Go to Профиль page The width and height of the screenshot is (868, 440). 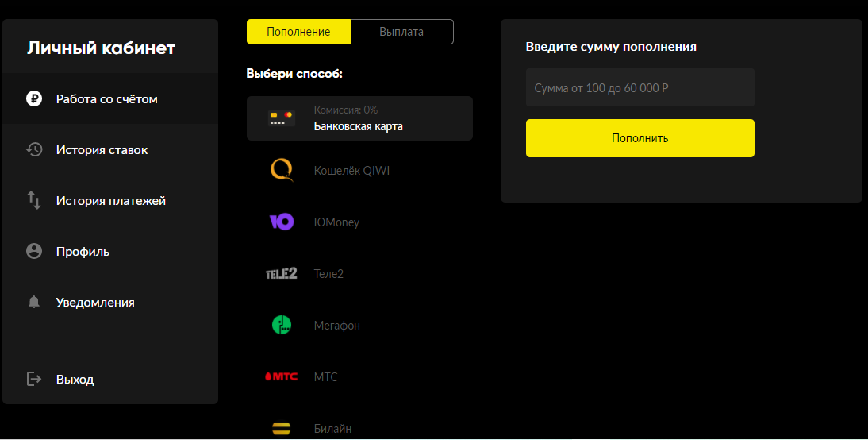(x=110, y=252)
